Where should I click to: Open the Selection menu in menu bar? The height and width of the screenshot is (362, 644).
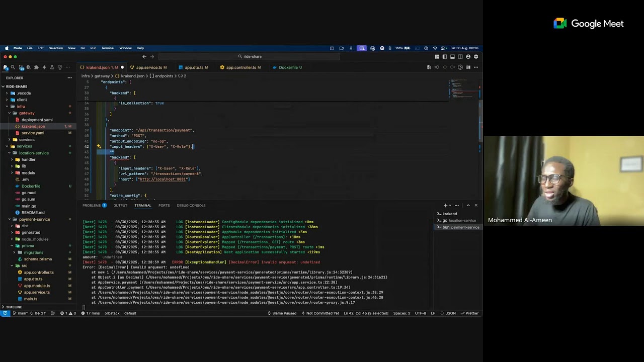coord(56,48)
